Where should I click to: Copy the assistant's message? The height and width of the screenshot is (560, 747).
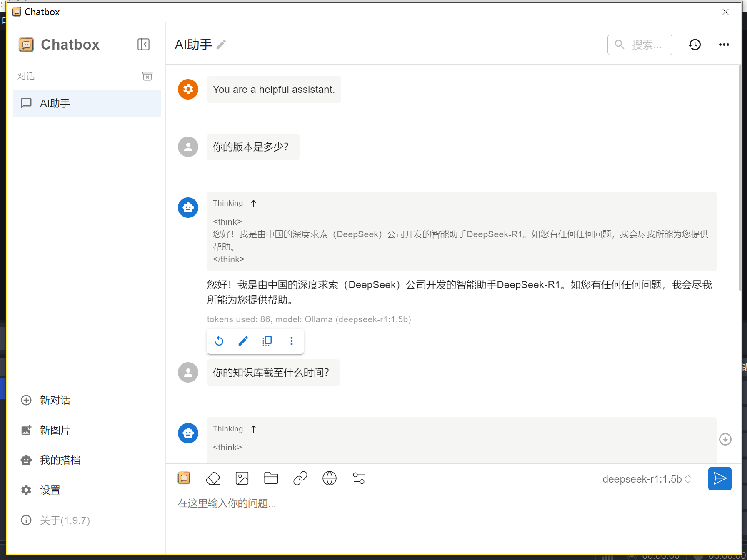(267, 341)
